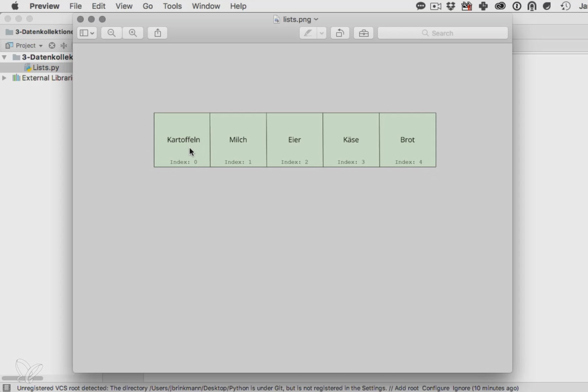Image resolution: width=588 pixels, height=392 pixels.
Task: Open the sidebar view mode dropdown in Preview
Action: pyautogui.click(x=87, y=33)
